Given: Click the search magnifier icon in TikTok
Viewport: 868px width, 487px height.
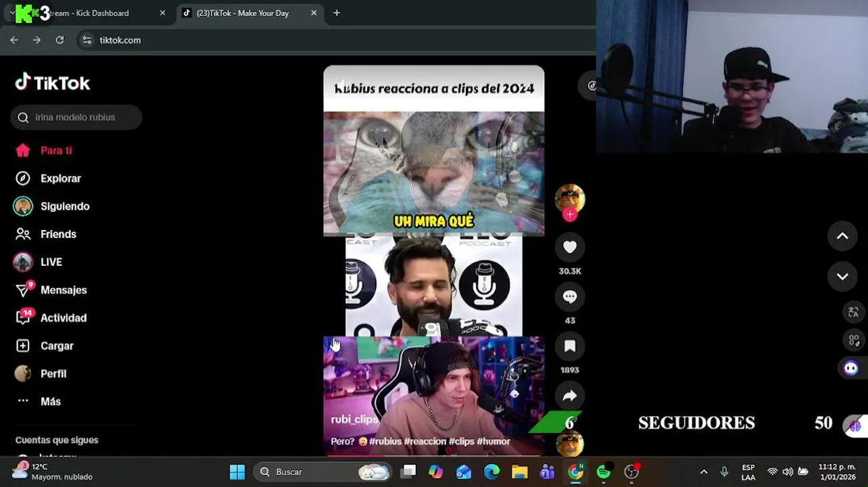Looking at the screenshot, I should coord(23,118).
